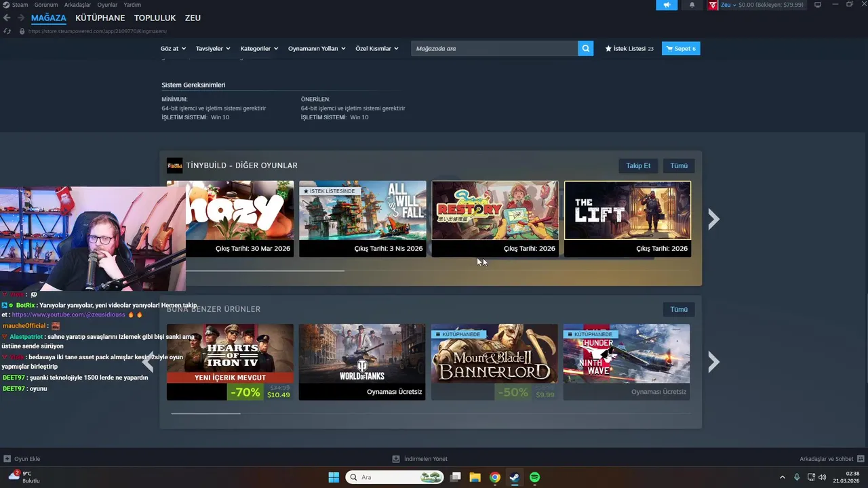Click the Steam logo in the title bar

pyautogui.click(x=6, y=5)
